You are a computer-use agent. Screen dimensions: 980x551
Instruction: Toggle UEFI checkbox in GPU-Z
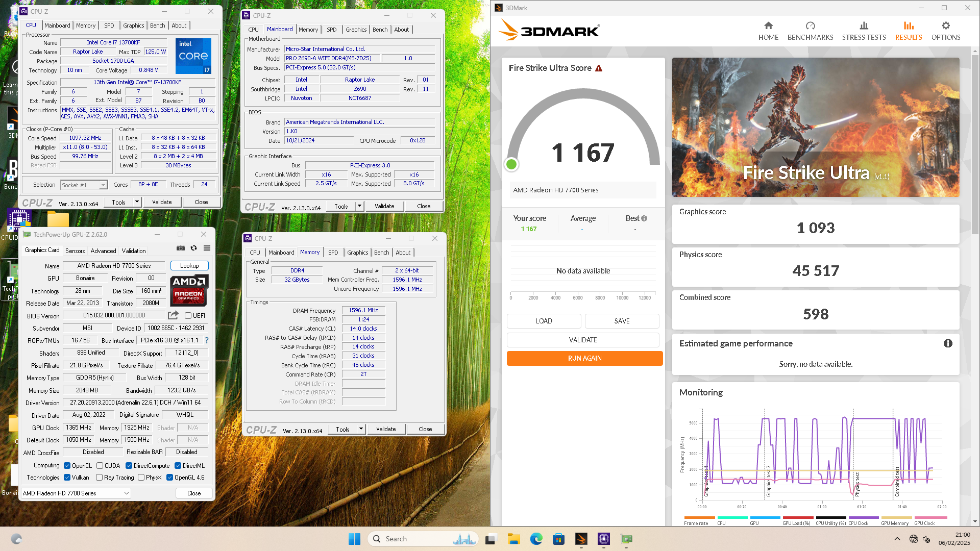[188, 316]
